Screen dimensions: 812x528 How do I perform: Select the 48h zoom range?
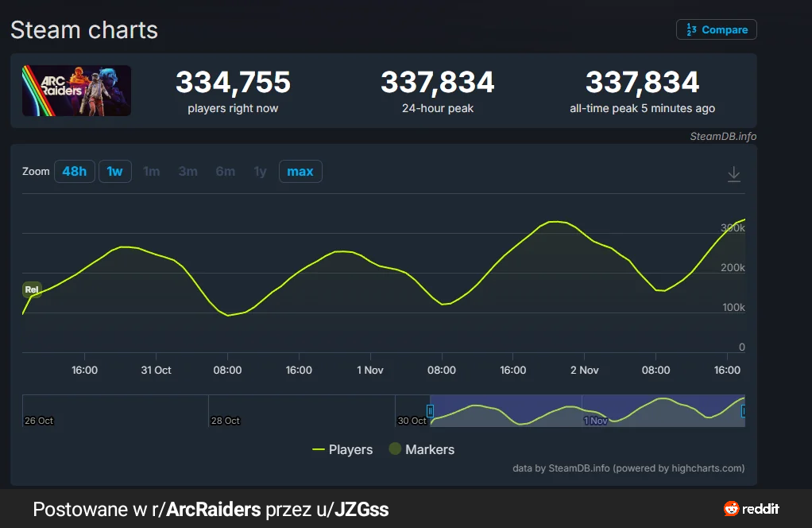tap(74, 172)
